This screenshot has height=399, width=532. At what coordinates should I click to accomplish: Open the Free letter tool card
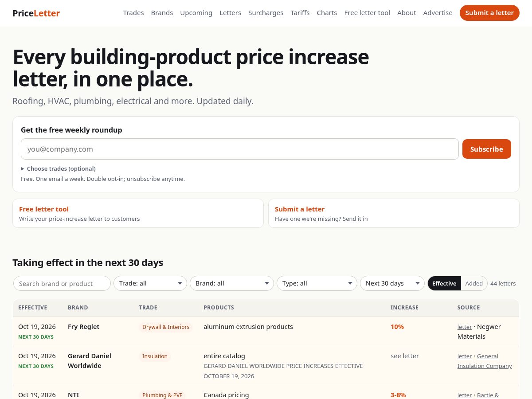tap(138, 213)
